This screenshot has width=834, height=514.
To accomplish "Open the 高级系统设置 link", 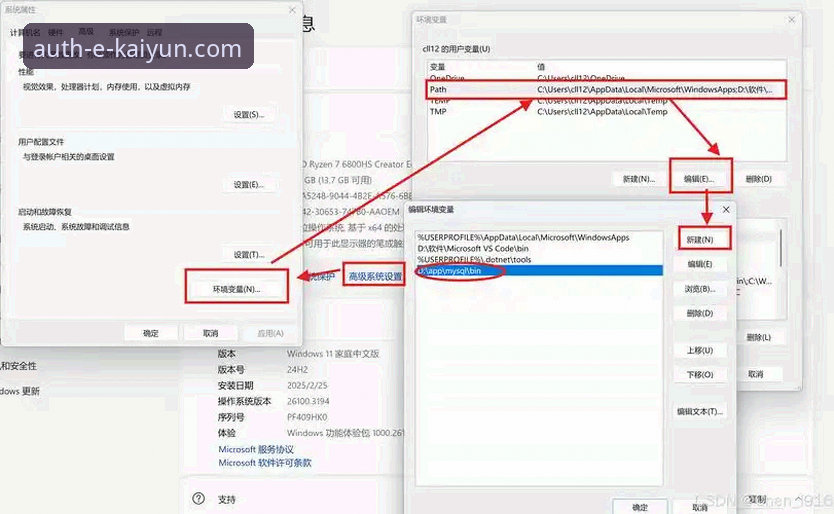I will [375, 276].
